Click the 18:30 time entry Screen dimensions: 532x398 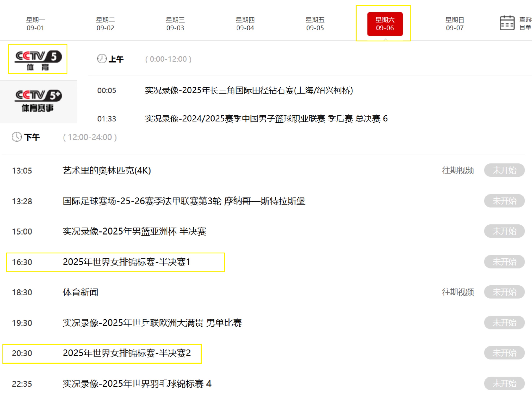tap(22, 293)
